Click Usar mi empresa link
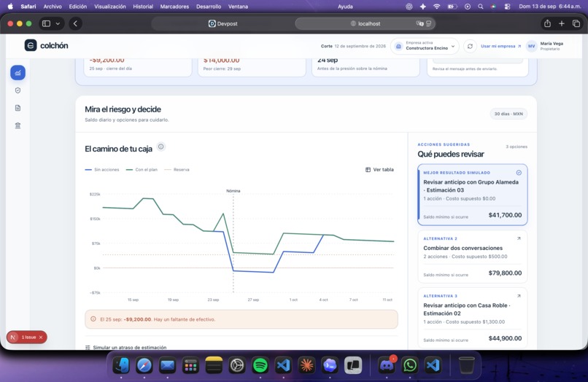Viewport: 588px width, 382px height. 501,46
